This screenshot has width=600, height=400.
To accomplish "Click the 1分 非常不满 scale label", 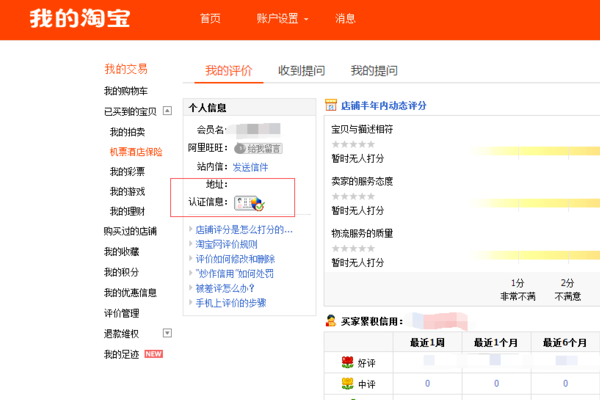I will pos(518,290).
